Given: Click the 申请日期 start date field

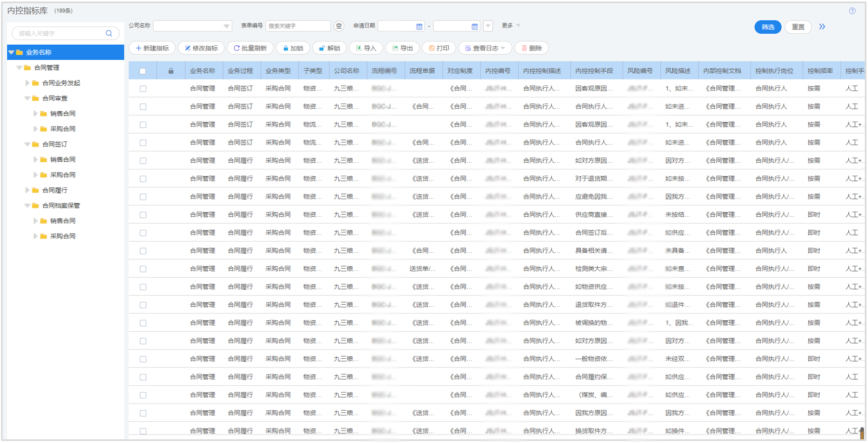Looking at the screenshot, I should (401, 26).
